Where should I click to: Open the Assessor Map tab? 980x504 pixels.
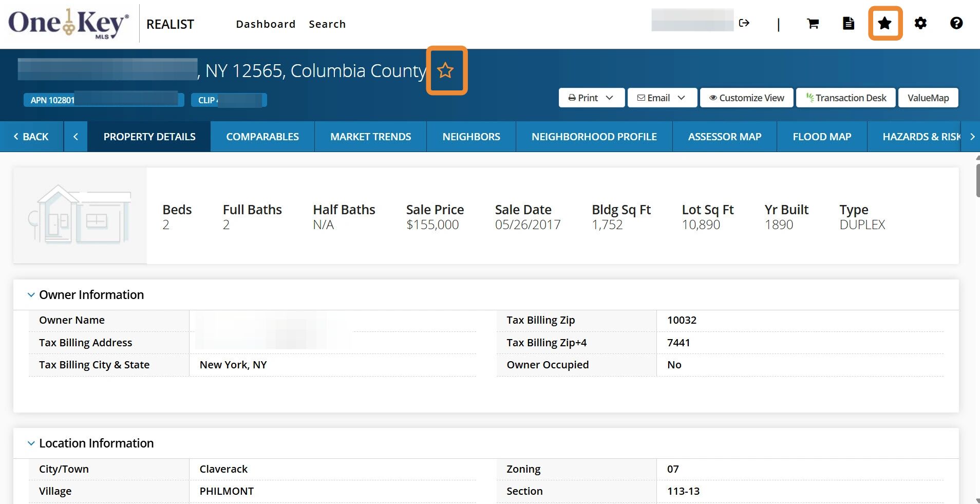725,137
